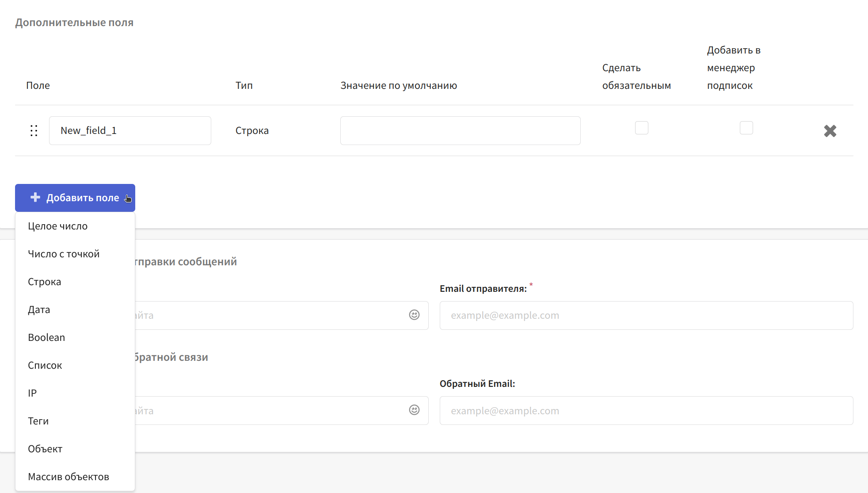The width and height of the screenshot is (868, 493).
Task: Click plus icon on Добавить поле button
Action: pos(35,197)
